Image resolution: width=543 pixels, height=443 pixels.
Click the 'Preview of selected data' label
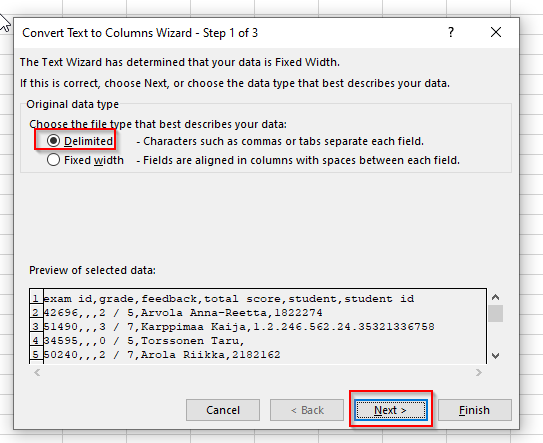tap(92, 270)
